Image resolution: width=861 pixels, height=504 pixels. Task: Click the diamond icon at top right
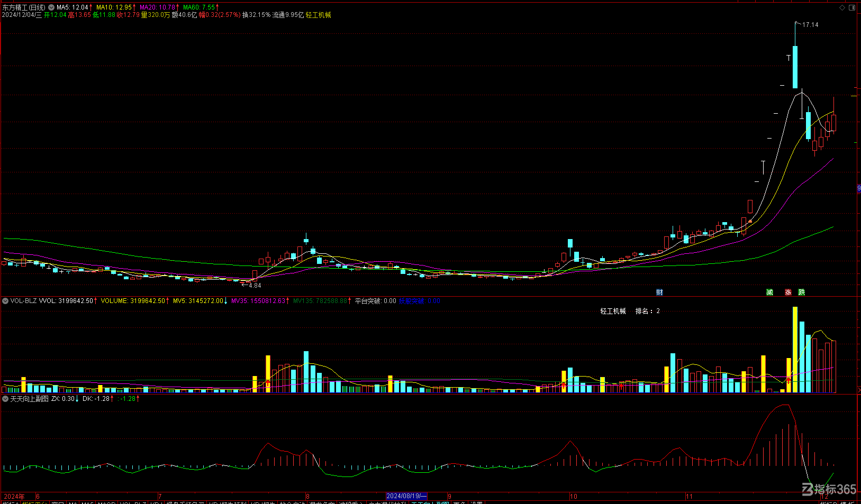click(842, 7)
